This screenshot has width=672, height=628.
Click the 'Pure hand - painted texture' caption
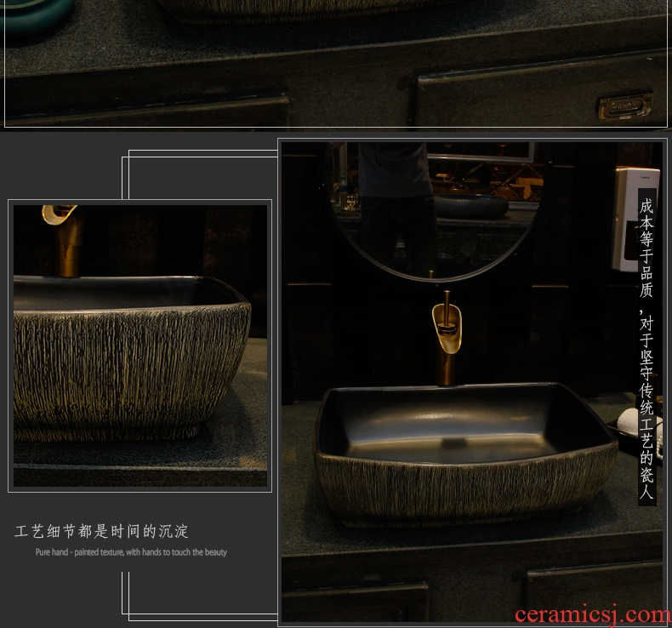pyautogui.click(x=131, y=552)
